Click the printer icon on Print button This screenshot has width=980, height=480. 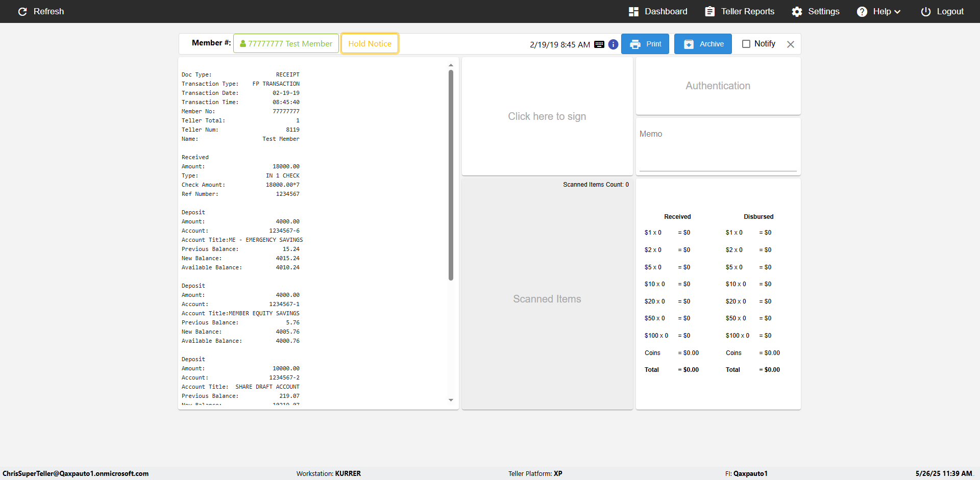tap(635, 44)
